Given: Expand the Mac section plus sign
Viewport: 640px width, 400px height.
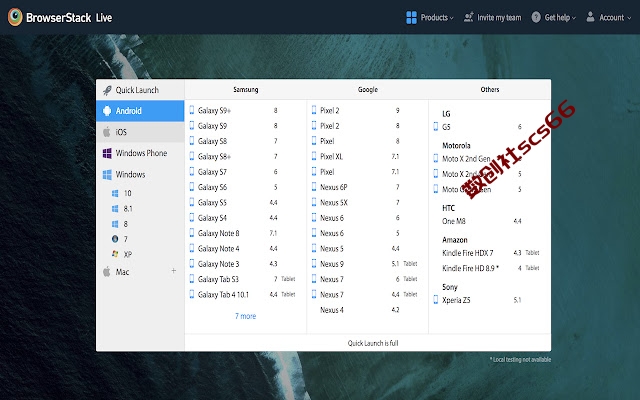Looking at the screenshot, I should click(173, 271).
